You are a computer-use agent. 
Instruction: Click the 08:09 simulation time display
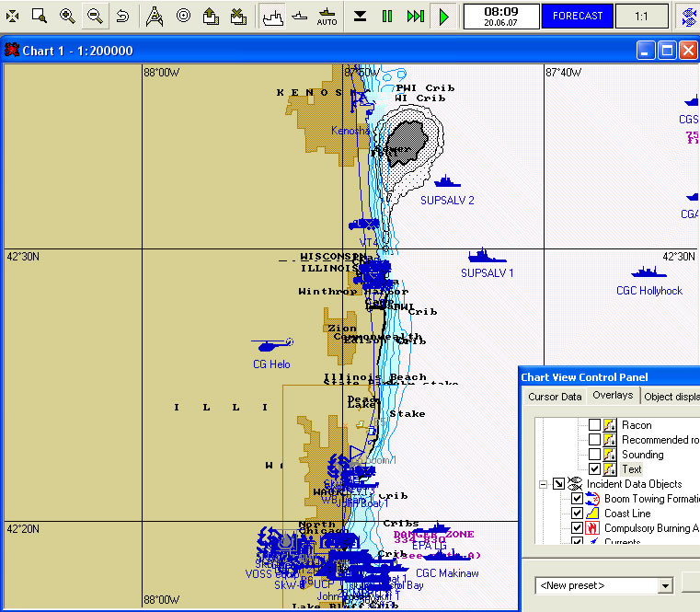tap(501, 16)
